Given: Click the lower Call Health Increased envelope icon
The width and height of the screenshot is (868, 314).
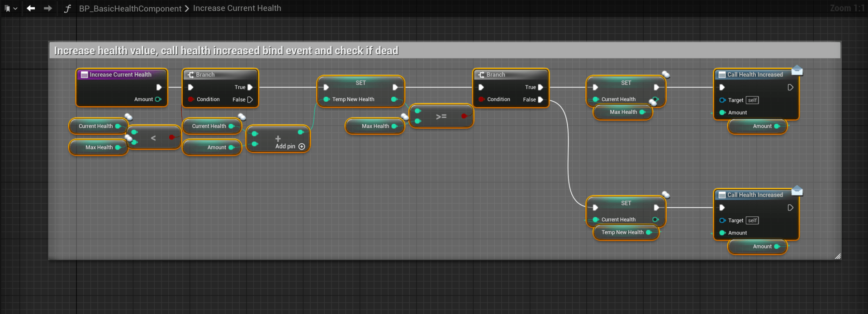Looking at the screenshot, I should click(797, 191).
